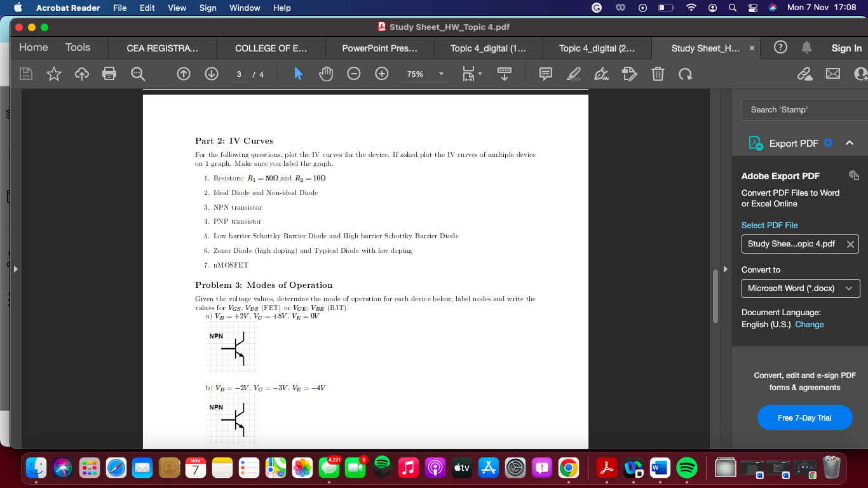The width and height of the screenshot is (868, 488).
Task: Start the Free 7-Day Trial
Action: coord(804,417)
